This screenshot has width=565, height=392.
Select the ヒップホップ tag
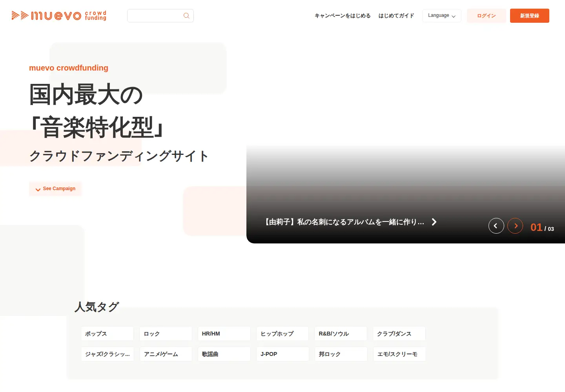click(282, 334)
